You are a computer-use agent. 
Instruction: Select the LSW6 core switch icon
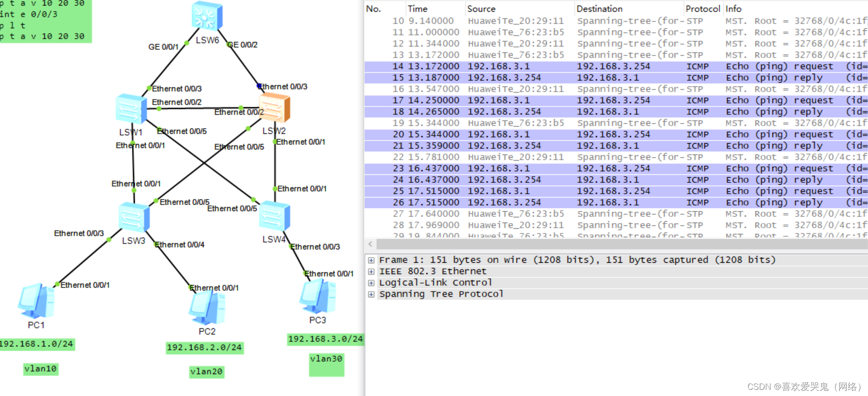click(x=207, y=16)
